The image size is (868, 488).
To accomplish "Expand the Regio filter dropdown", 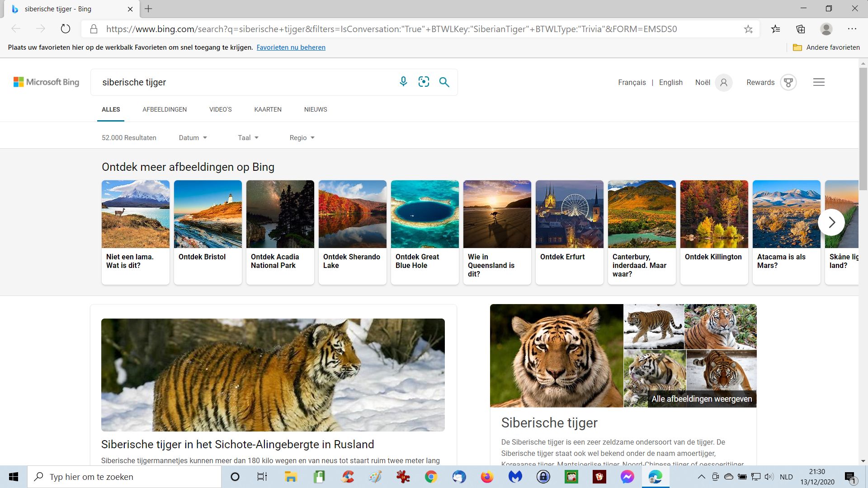I will (x=302, y=138).
